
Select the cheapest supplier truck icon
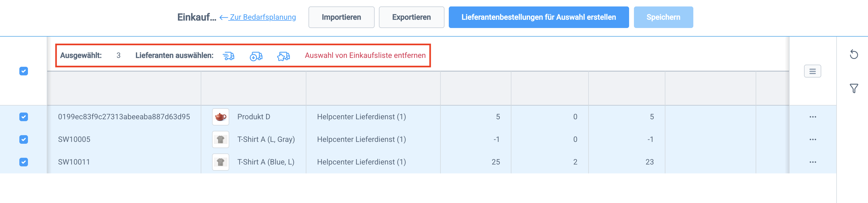click(256, 56)
